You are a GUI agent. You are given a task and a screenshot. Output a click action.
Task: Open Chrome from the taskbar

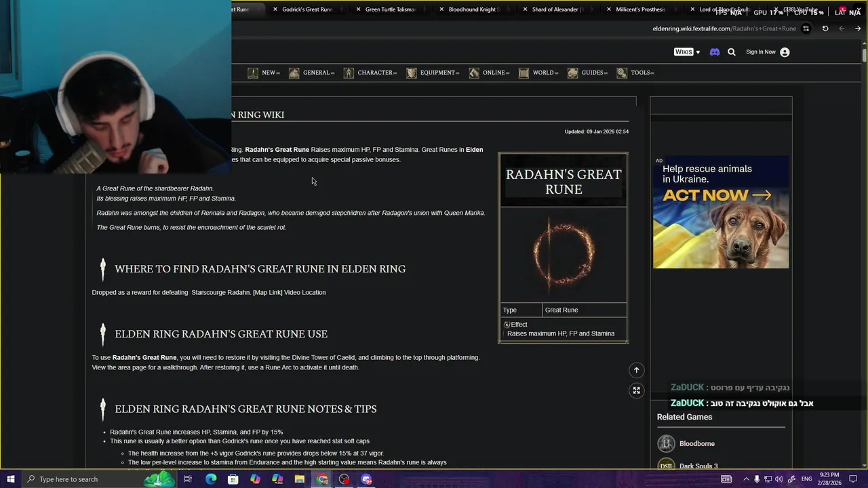click(322, 479)
